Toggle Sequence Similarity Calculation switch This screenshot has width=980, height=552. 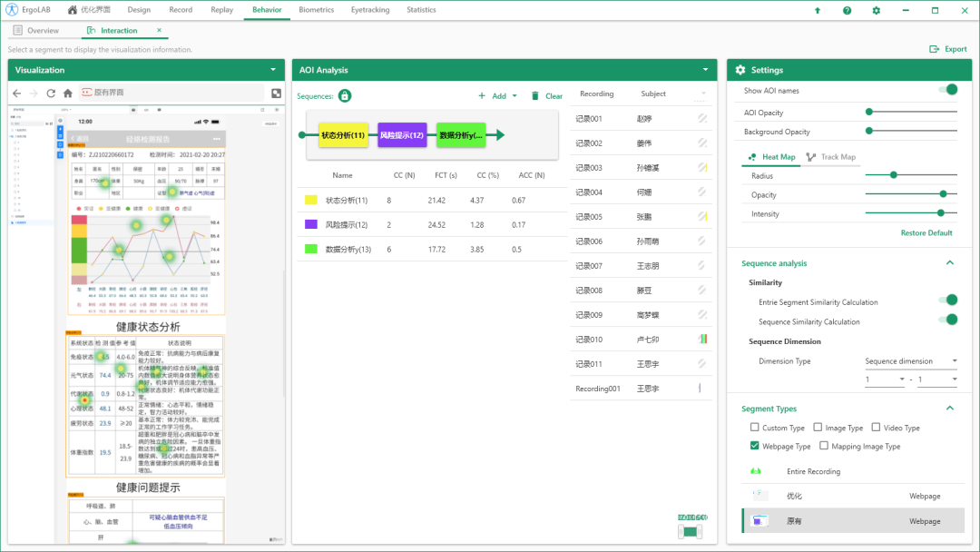948,320
